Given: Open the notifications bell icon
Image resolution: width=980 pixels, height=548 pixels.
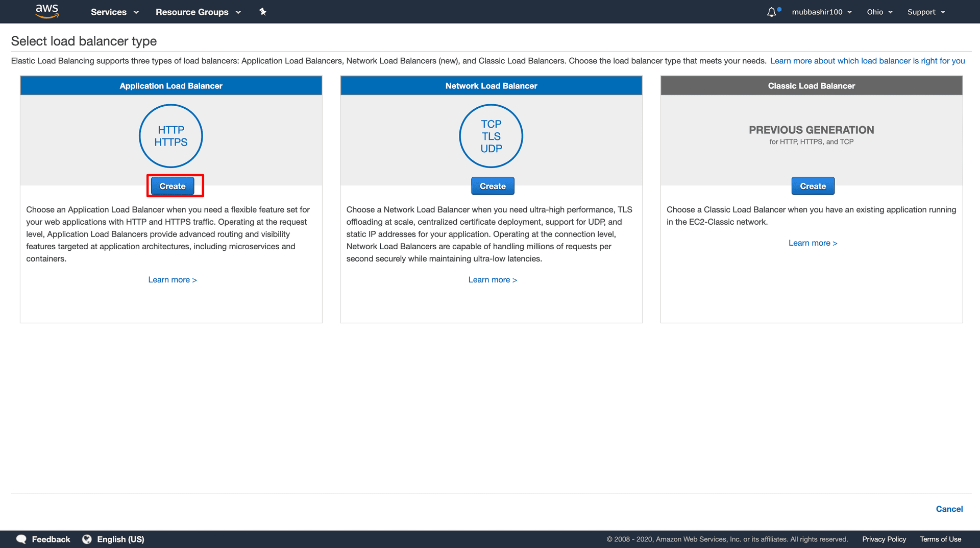Looking at the screenshot, I should 772,12.
